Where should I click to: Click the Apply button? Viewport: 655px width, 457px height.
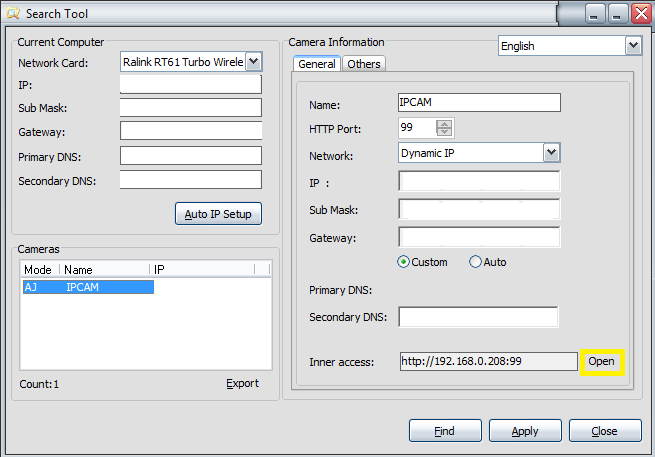(525, 431)
